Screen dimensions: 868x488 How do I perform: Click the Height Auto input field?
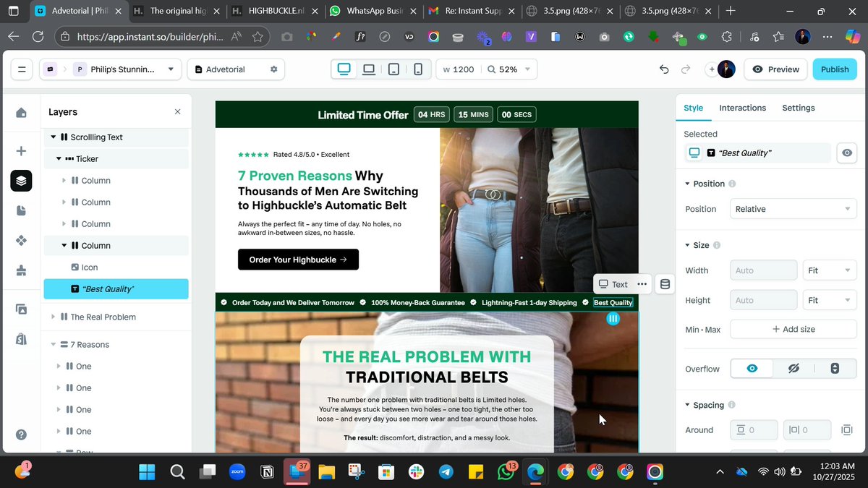[x=763, y=300]
